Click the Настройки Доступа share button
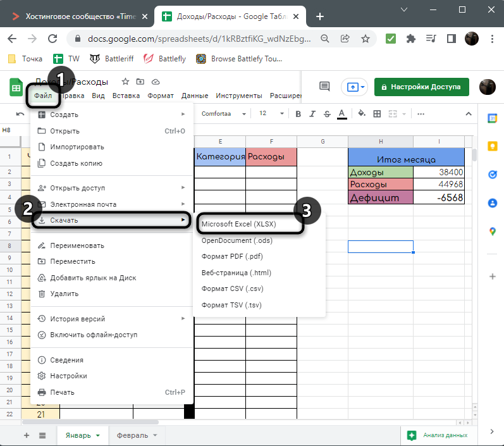The height and width of the screenshot is (446, 504). (422, 87)
